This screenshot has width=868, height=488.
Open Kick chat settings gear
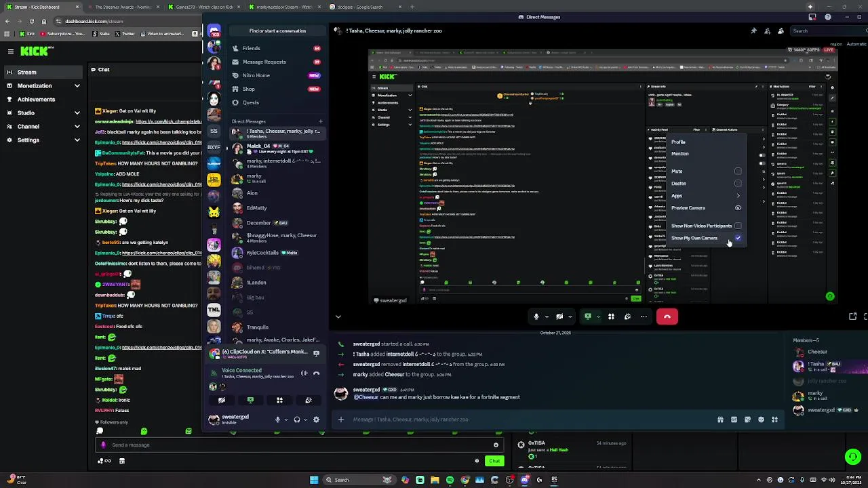477,461
